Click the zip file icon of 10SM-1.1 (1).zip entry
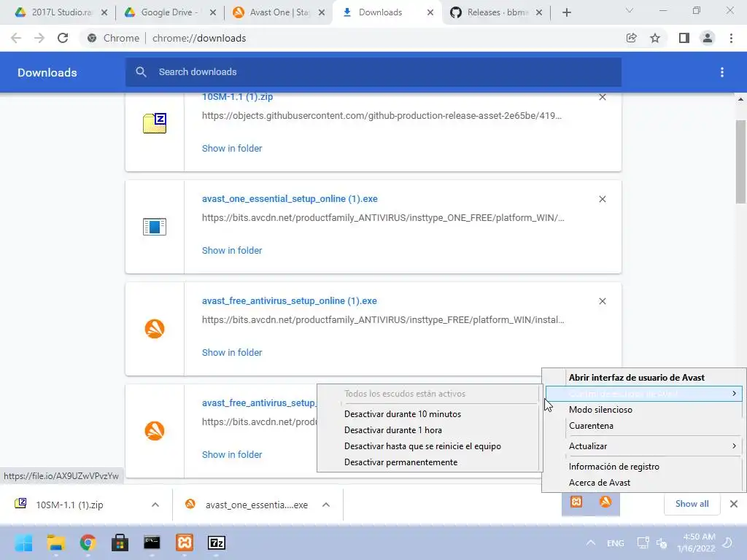This screenshot has width=747, height=560. coord(155,123)
